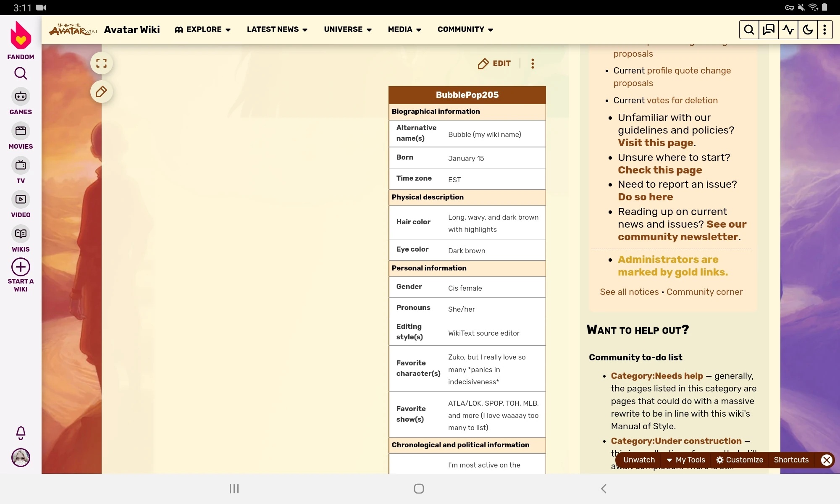Unwatch this page via bottom toolbar

[x=638, y=460]
